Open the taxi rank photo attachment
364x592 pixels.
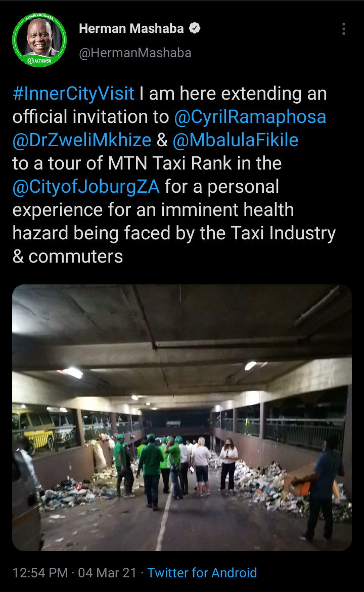(x=182, y=417)
